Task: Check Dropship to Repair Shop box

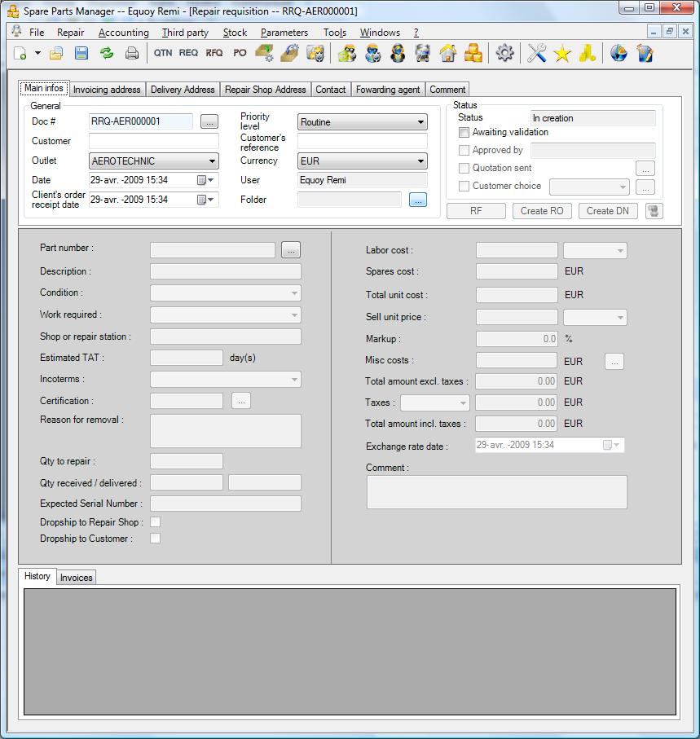Action: tap(155, 521)
